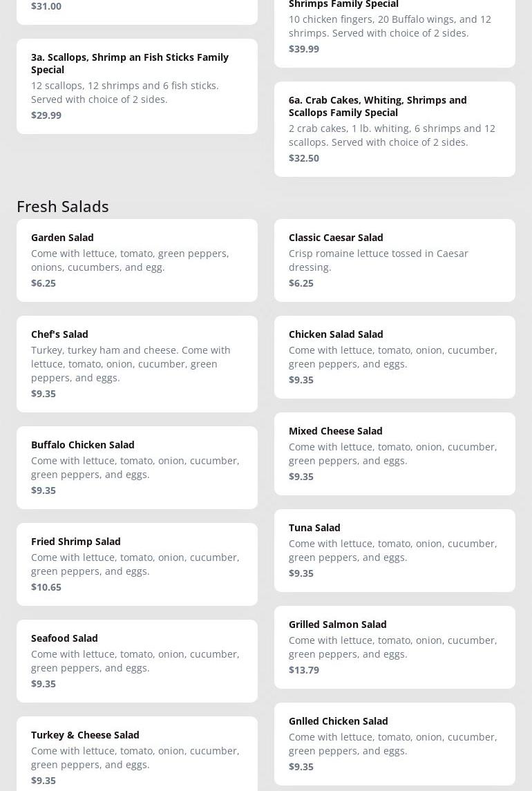Viewport: 532px width, 791px height.
Task: Open Scallops, Shrimp an Fish Sticks Family Special
Action: point(137,86)
